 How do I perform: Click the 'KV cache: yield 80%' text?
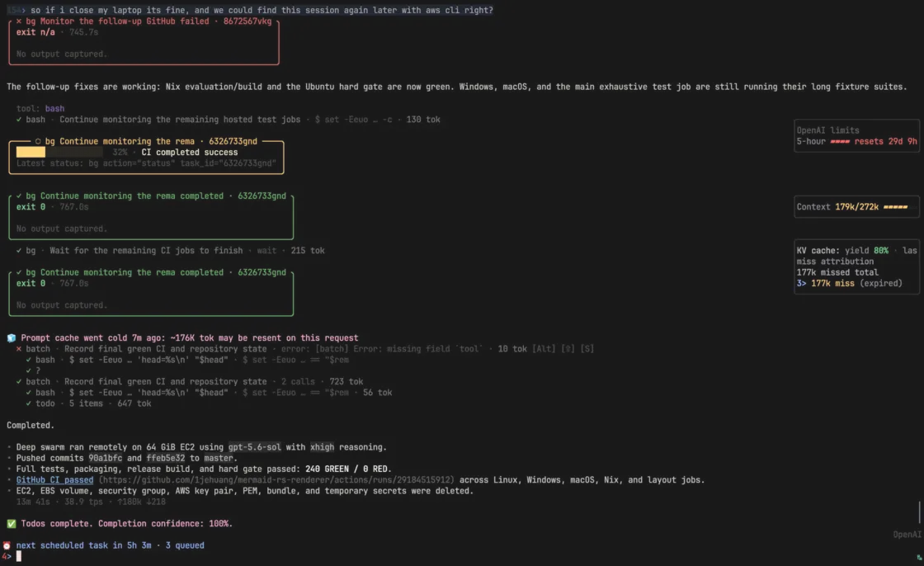842,251
